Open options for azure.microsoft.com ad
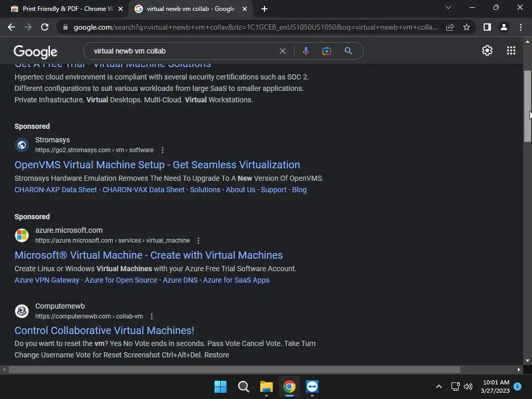 198,241
